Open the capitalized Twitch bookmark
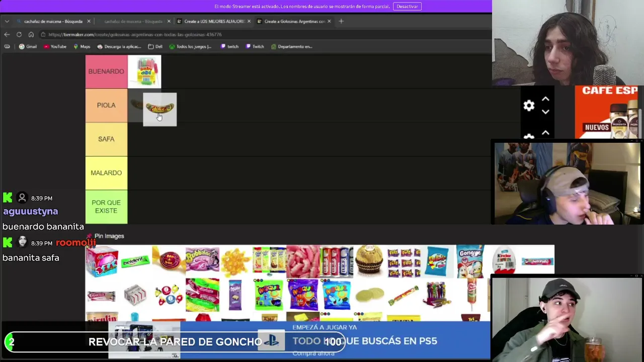 [x=255, y=46]
